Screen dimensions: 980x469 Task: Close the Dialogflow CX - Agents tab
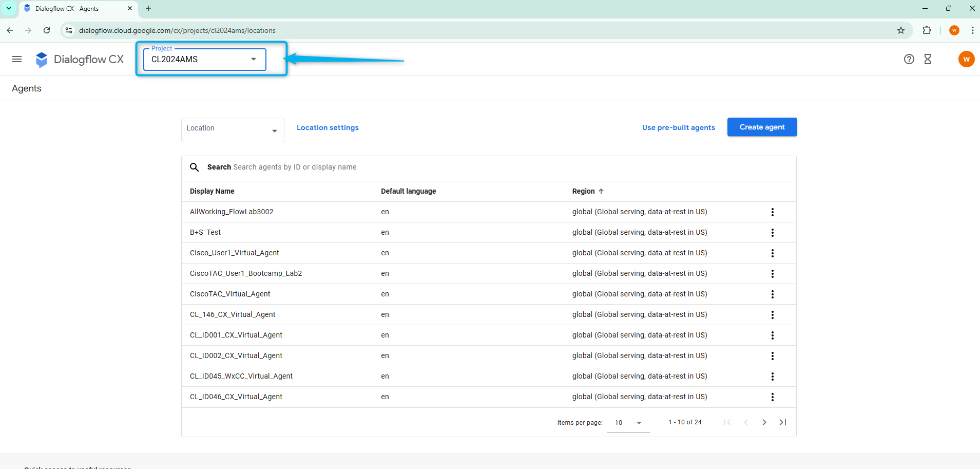[x=130, y=8]
